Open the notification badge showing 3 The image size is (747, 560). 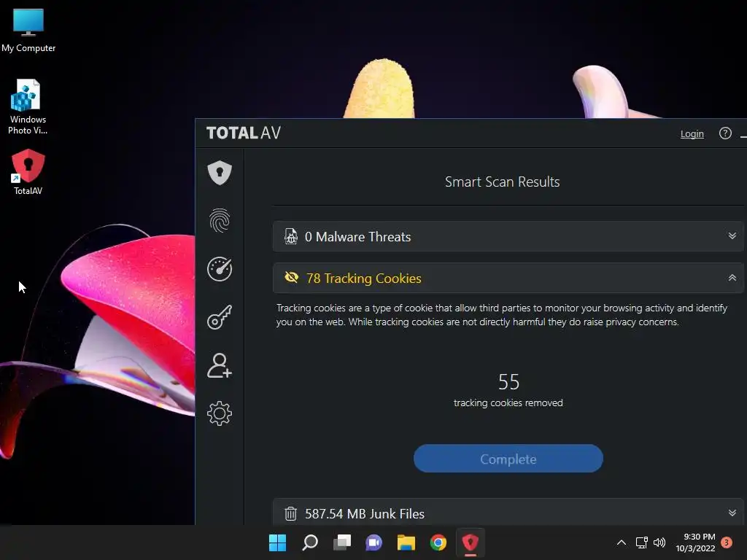(x=727, y=542)
